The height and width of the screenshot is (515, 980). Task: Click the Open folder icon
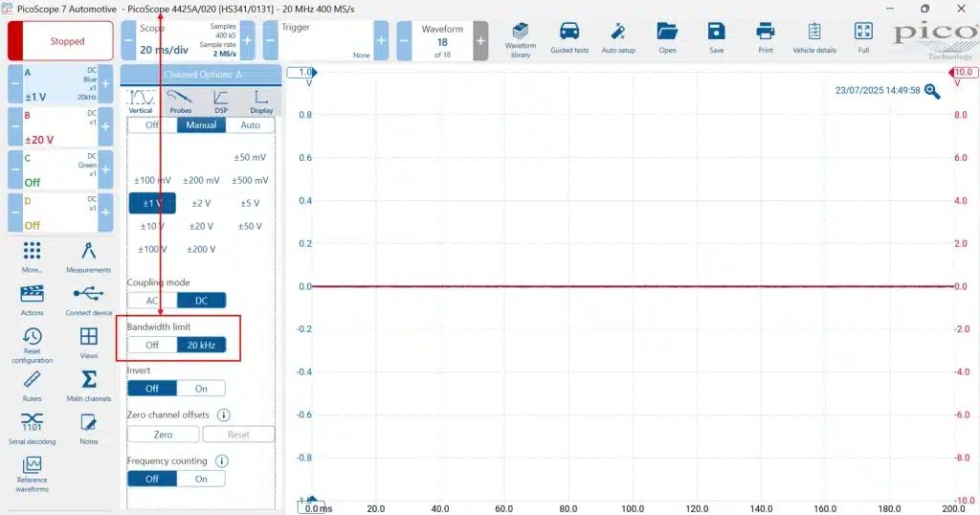tap(667, 37)
